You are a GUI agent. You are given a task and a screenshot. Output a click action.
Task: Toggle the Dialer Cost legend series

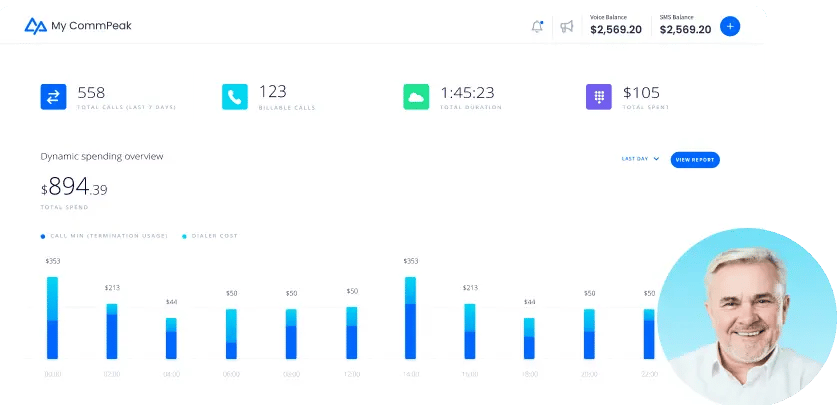pos(210,236)
